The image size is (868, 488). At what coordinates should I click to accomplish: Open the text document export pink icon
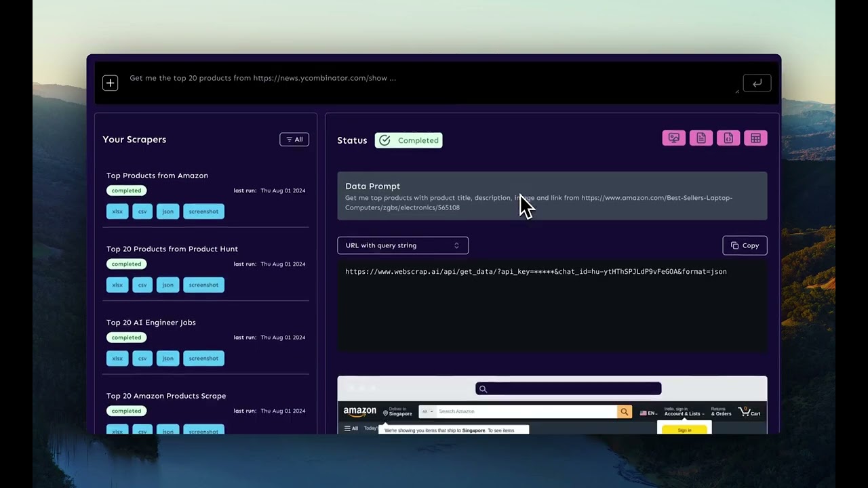pos(701,138)
